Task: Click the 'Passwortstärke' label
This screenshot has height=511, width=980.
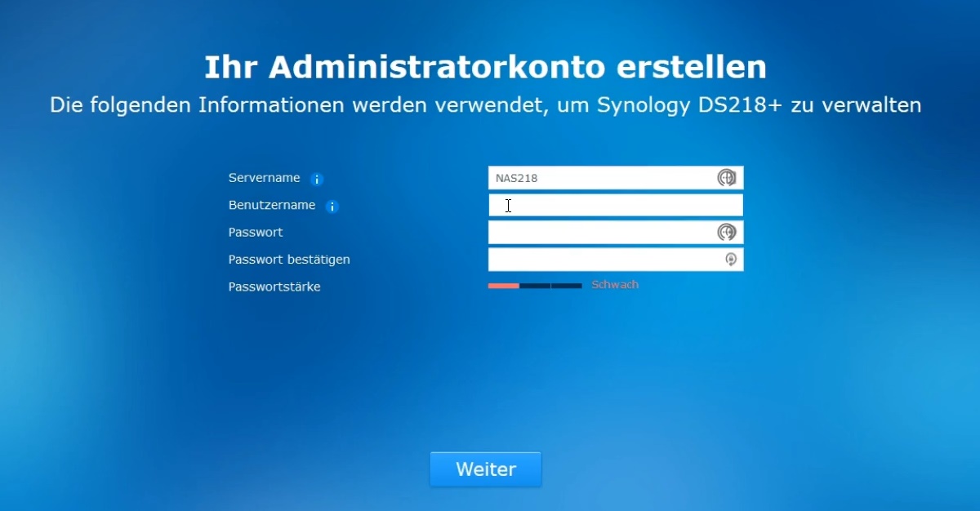Action: [274, 287]
